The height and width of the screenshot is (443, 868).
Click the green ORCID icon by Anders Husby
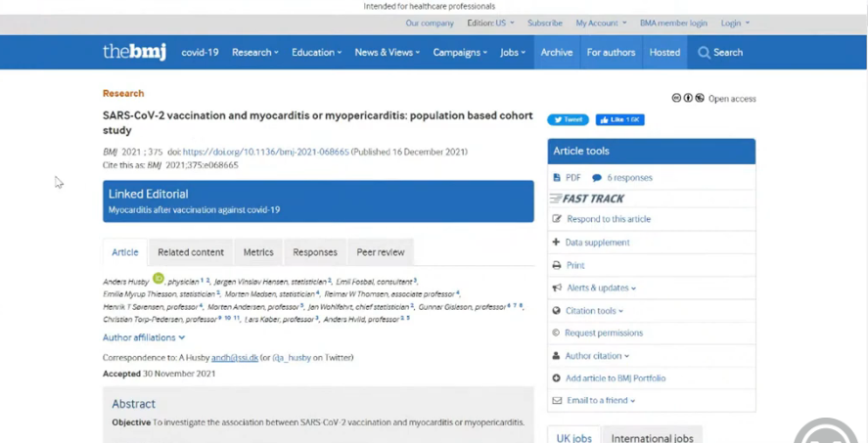pos(159,278)
